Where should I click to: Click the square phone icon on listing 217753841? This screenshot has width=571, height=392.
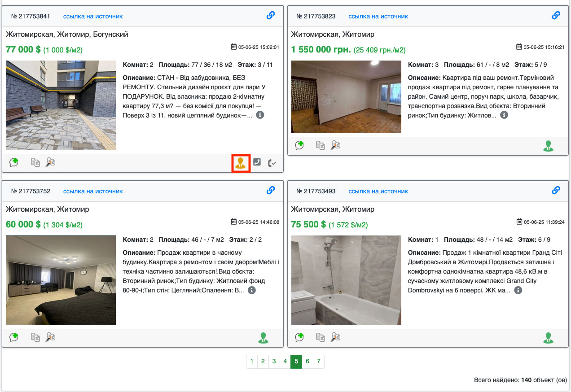pos(257,162)
